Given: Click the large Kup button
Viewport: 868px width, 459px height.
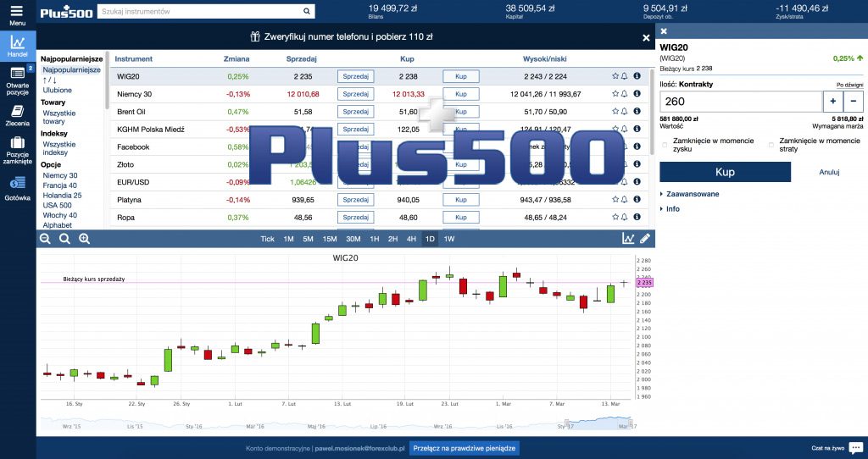Looking at the screenshot, I should tap(725, 172).
